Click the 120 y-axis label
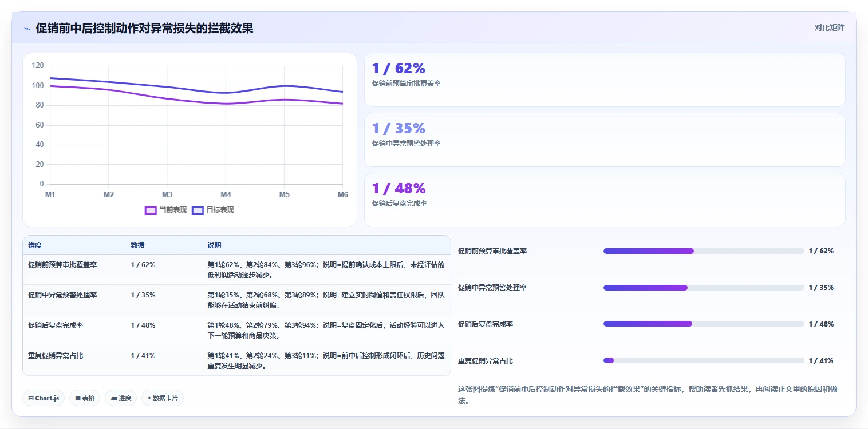 click(x=38, y=66)
